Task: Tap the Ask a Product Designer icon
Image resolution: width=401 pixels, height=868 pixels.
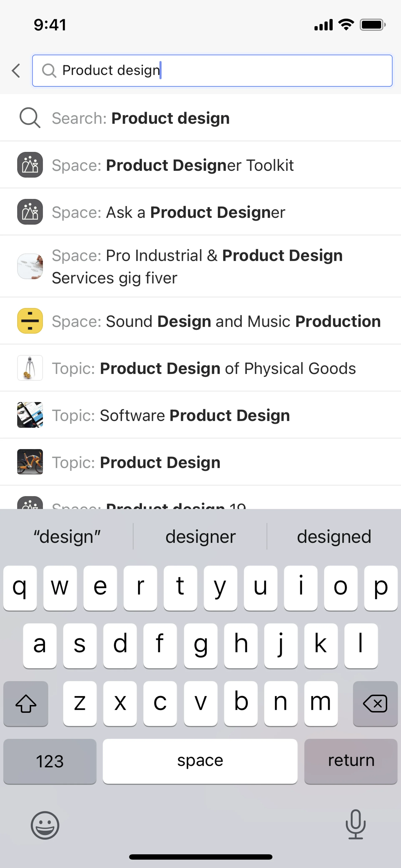Action: point(30,212)
